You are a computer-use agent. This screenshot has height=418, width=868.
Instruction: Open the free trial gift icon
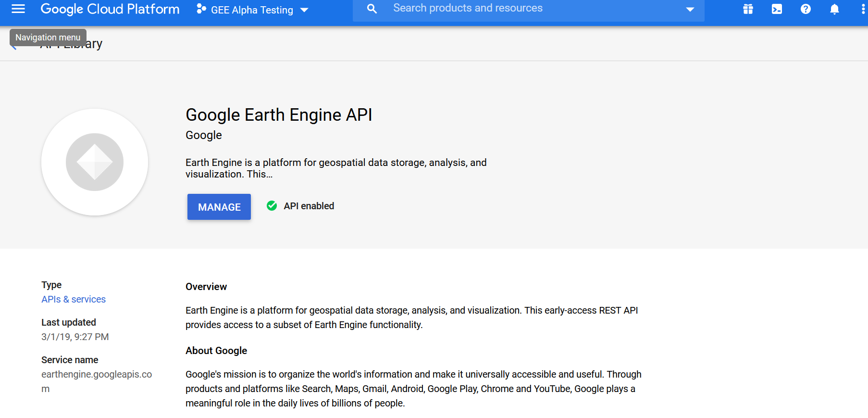coord(748,9)
